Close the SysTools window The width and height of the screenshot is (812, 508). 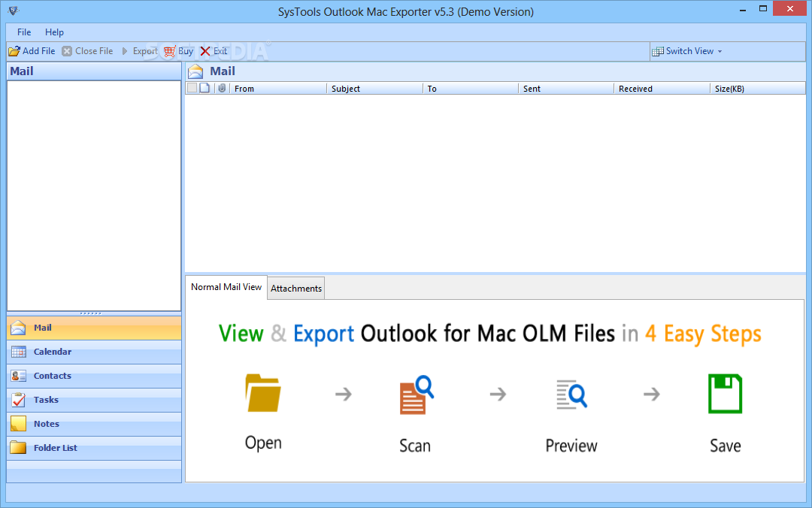(x=789, y=9)
